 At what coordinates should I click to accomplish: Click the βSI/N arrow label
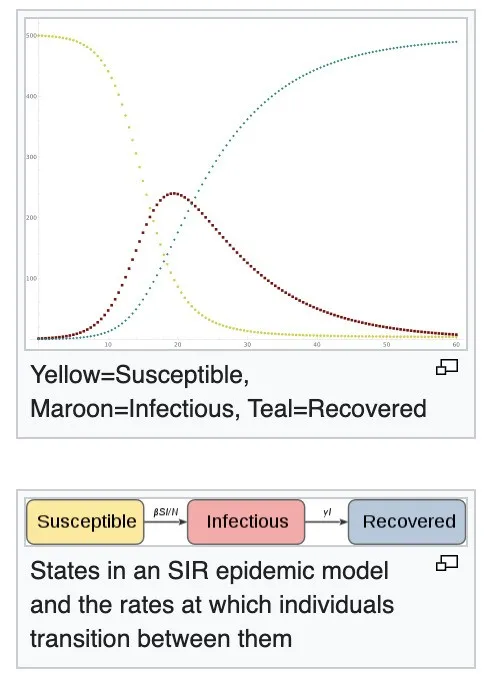(x=166, y=512)
